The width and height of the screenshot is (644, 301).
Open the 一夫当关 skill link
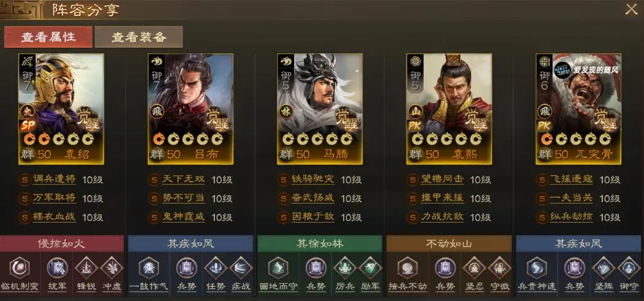(x=572, y=198)
